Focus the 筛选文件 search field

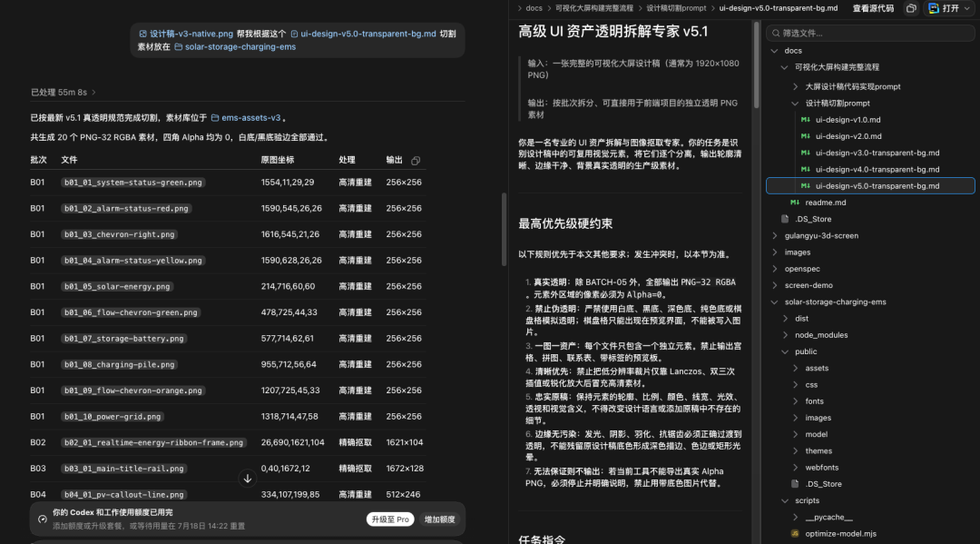pyautogui.click(x=870, y=33)
